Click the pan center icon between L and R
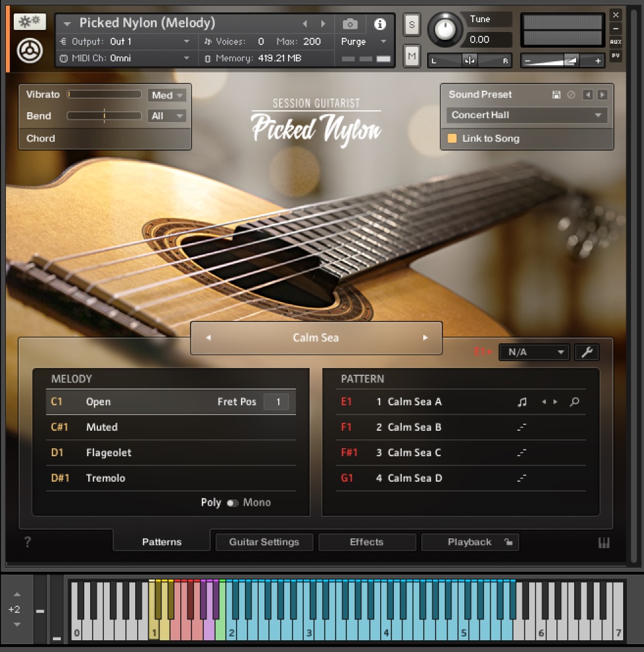The width and height of the screenshot is (644, 652). click(x=470, y=61)
